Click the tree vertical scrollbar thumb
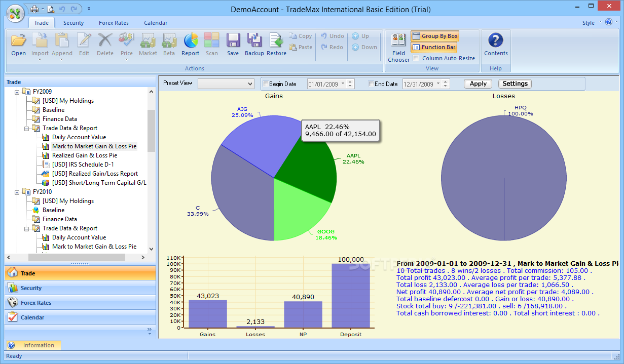 [151, 130]
